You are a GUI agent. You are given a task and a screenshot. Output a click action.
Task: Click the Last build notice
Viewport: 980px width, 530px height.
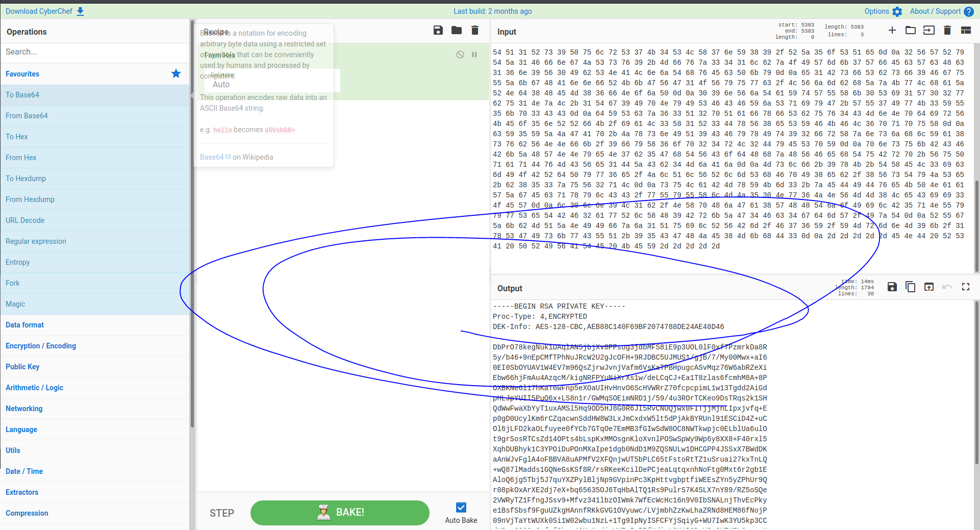click(493, 11)
